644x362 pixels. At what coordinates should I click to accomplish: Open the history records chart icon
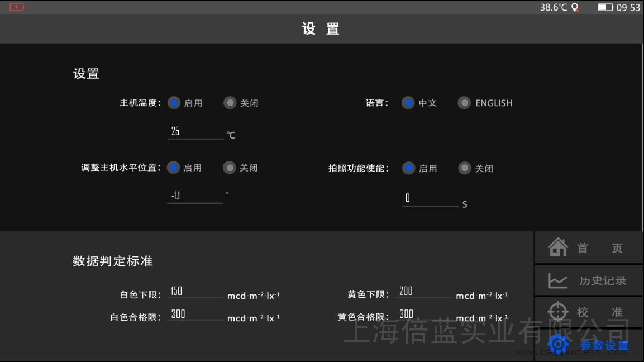click(x=558, y=280)
